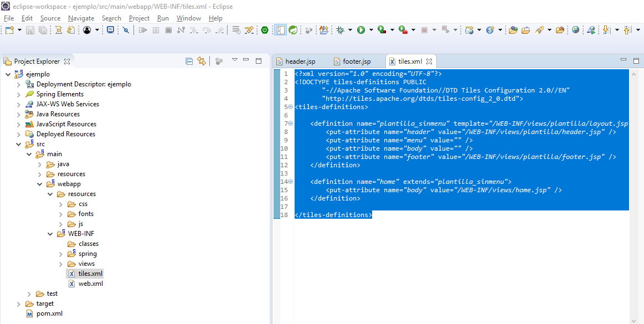Viewport: 644px width, 324px height.
Task: Select pom.xml in Project Explorer
Action: click(x=50, y=313)
